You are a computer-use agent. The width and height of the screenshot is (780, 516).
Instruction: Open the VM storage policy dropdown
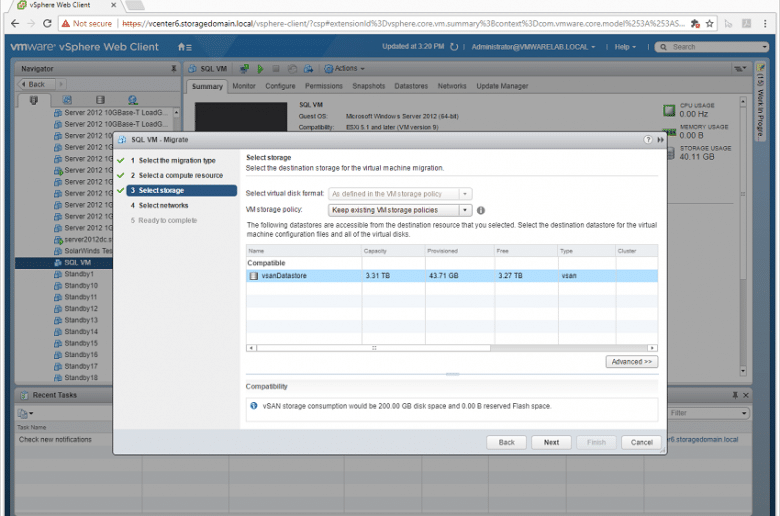[x=400, y=210]
